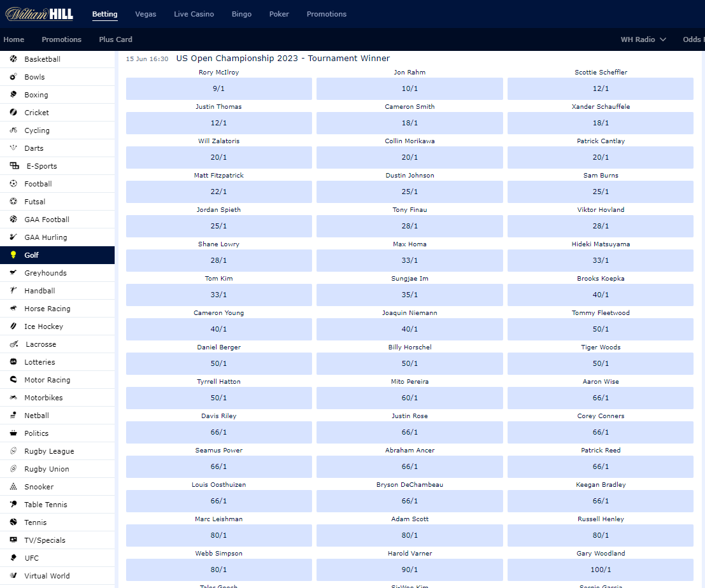Bet on Brooks Koepka at 40/1

coord(601,295)
